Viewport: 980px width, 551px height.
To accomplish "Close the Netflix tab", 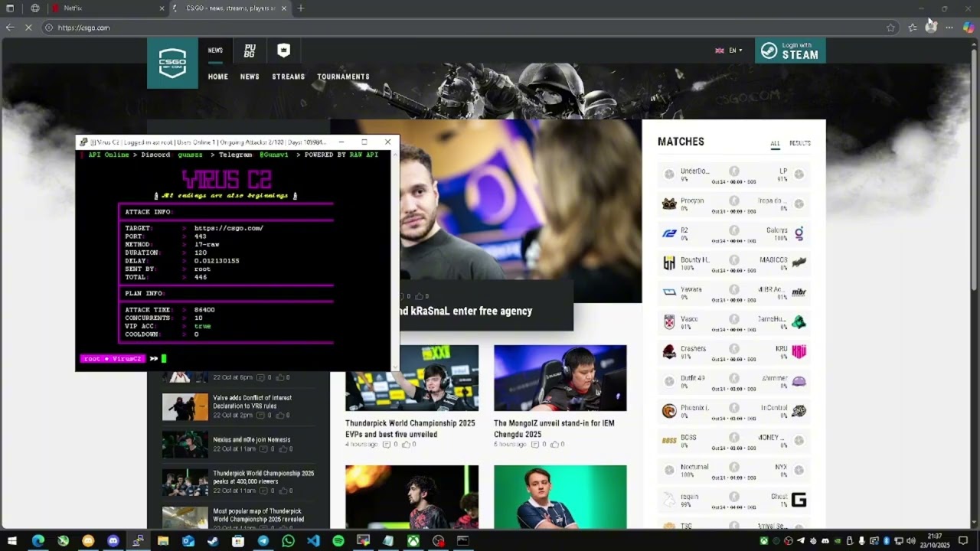I will [x=162, y=8].
